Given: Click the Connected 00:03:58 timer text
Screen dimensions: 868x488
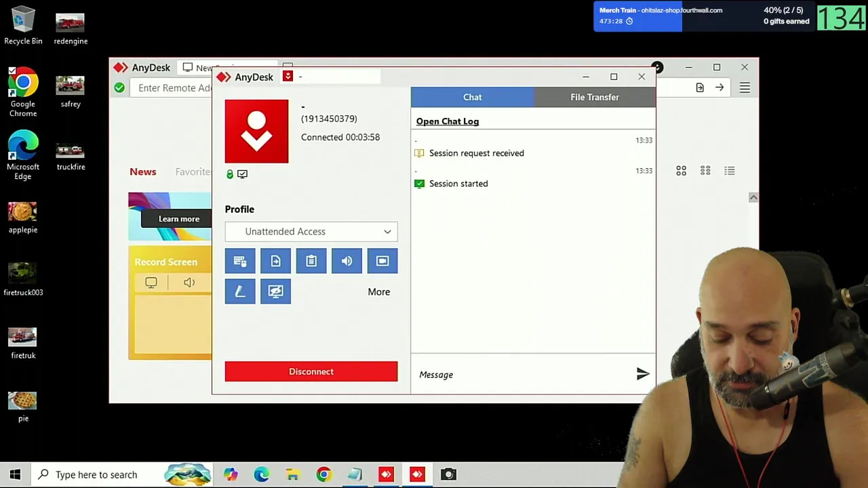Looking at the screenshot, I should coord(340,137).
